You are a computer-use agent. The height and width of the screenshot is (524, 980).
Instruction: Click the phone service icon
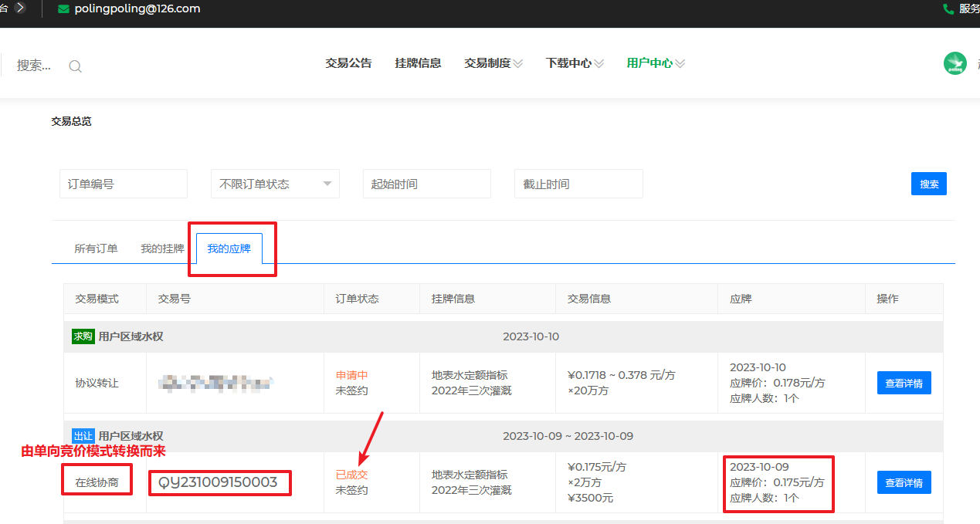948,9
